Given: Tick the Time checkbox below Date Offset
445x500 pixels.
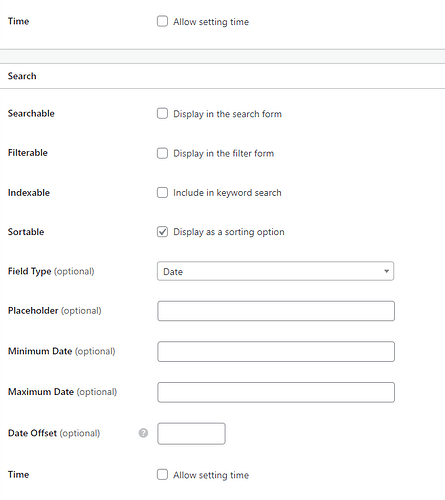Looking at the screenshot, I should tap(162, 474).
